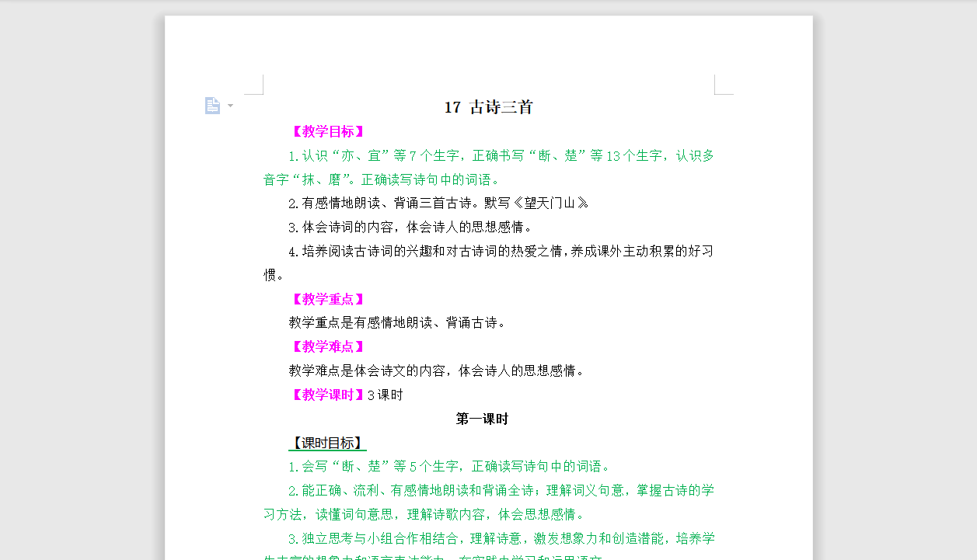Click the text 3 课时

[x=386, y=395]
